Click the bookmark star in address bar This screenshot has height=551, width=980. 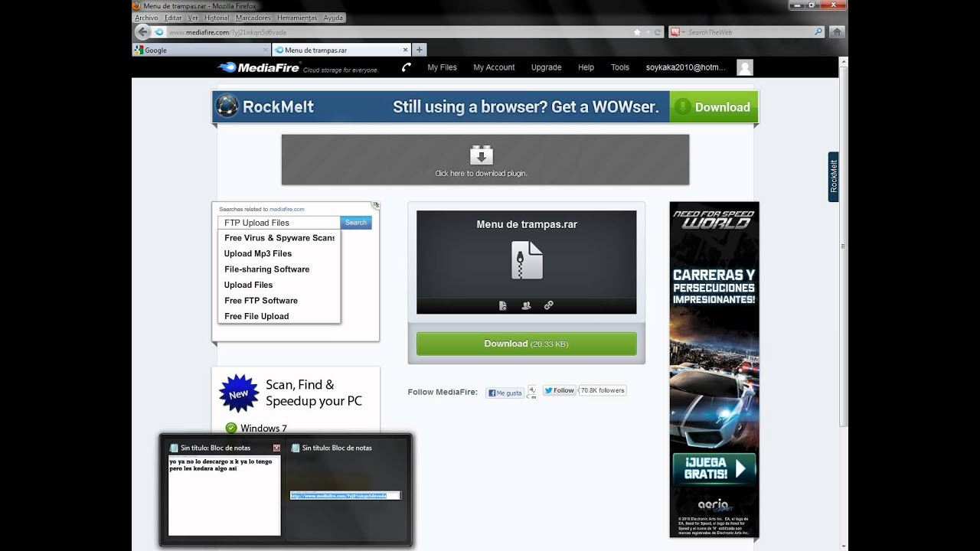pos(637,32)
